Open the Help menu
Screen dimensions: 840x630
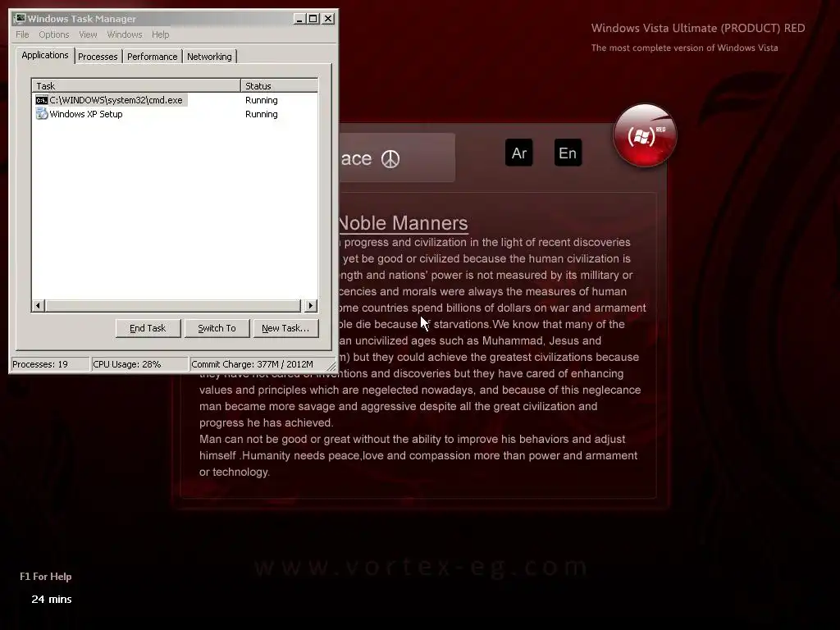(160, 34)
